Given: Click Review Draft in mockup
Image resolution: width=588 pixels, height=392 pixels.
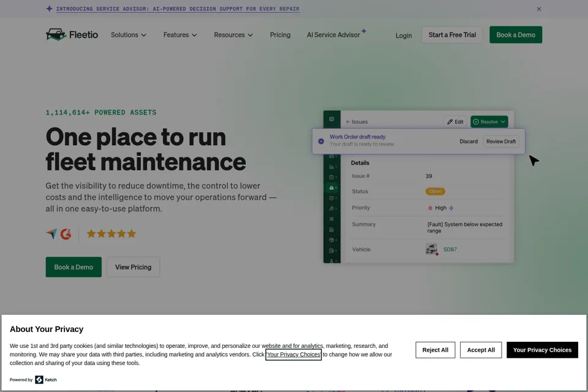Looking at the screenshot, I should (x=500, y=141).
